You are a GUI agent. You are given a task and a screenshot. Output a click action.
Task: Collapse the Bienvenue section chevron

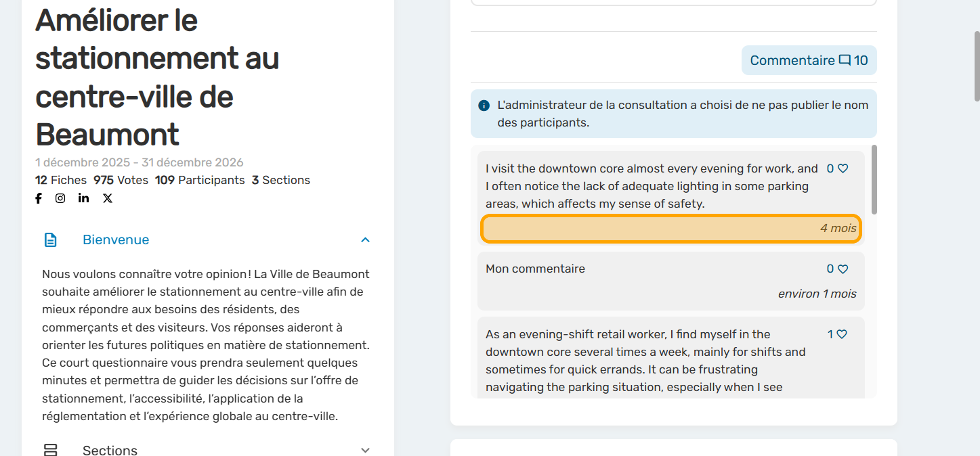[x=365, y=240]
